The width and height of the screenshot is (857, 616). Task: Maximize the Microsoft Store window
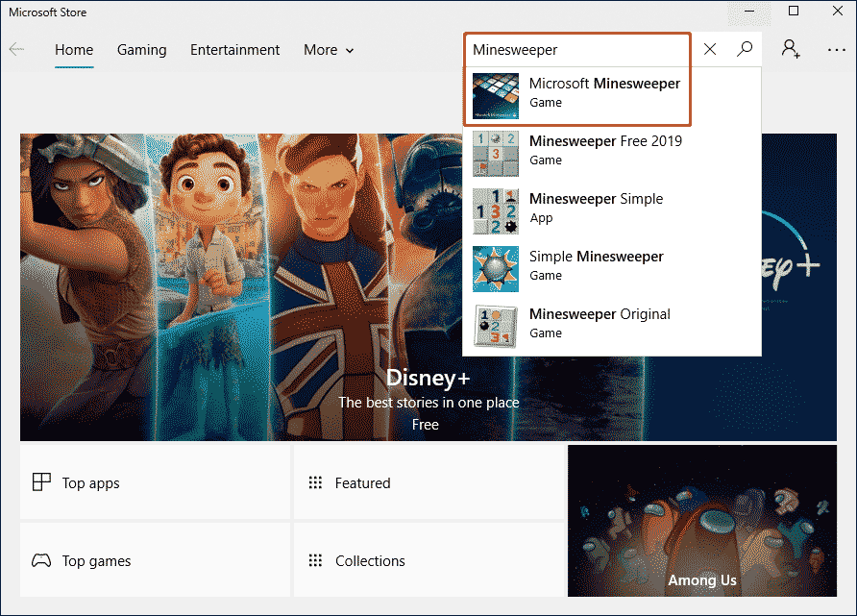(x=794, y=12)
